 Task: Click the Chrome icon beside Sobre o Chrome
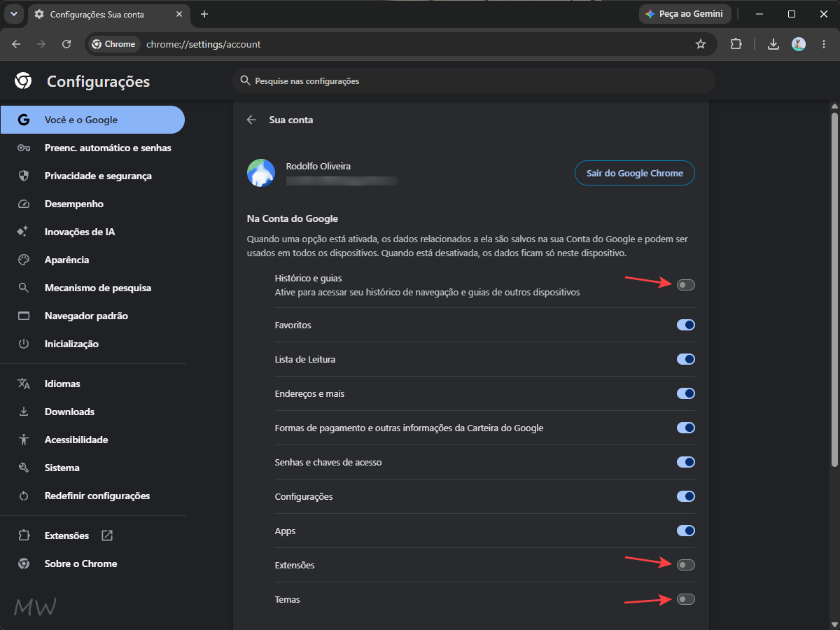coord(24,563)
